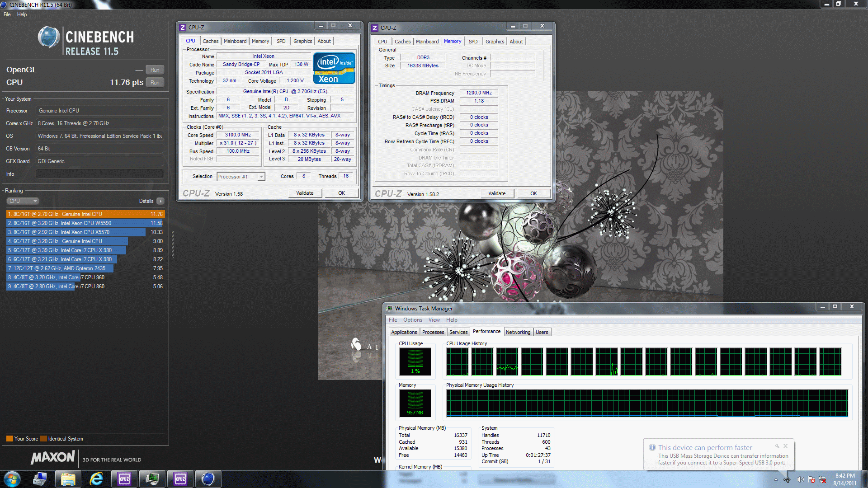Switch to the second CPU-Z taskbar button
Image resolution: width=868 pixels, height=488 pixels.
180,479
